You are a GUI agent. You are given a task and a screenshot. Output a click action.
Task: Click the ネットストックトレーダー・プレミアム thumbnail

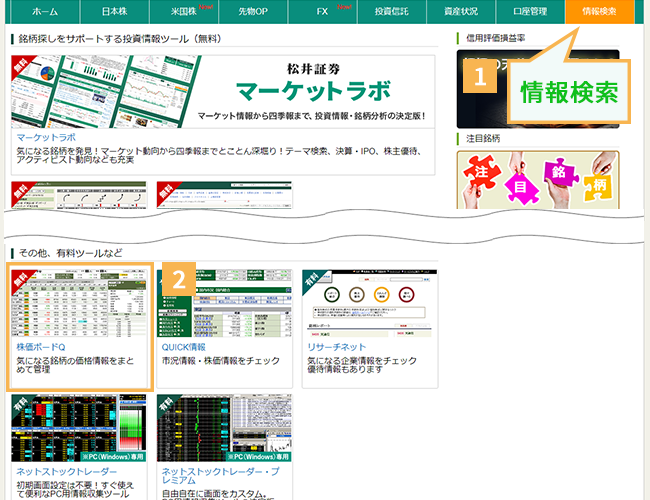tap(224, 428)
